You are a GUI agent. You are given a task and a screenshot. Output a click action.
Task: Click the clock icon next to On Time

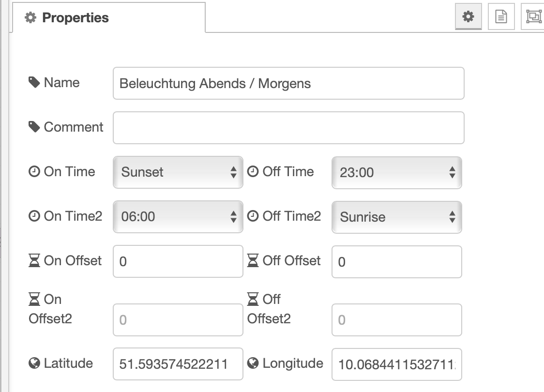click(34, 172)
